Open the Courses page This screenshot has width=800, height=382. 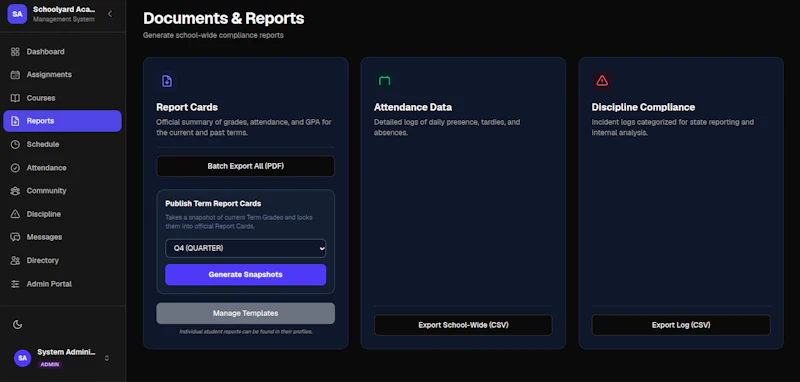(x=62, y=98)
